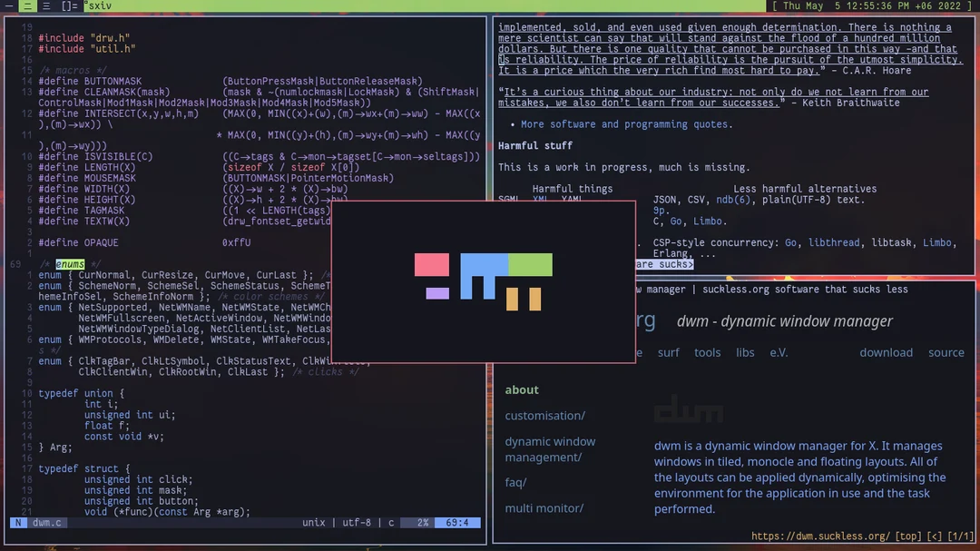
Task: Select the first dwm workspace tag
Action: (x=9, y=6)
